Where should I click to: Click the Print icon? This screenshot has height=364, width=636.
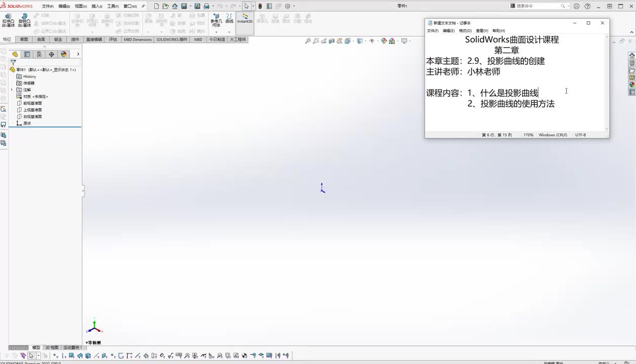[x=206, y=6]
